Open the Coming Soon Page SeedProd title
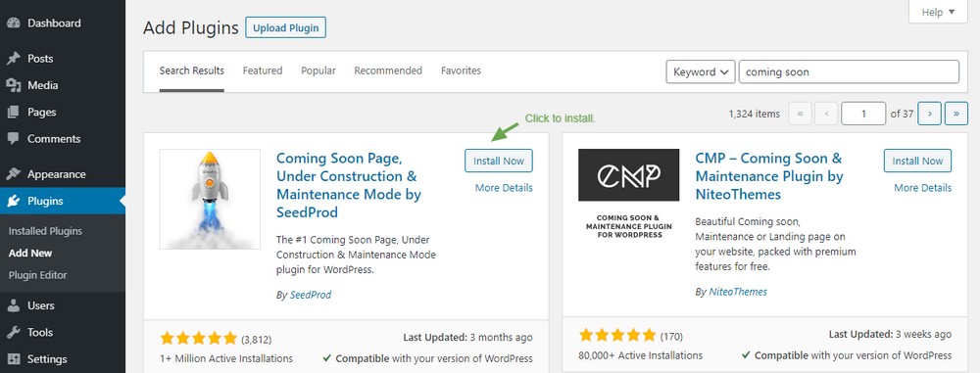This screenshot has height=373, width=980. point(349,185)
